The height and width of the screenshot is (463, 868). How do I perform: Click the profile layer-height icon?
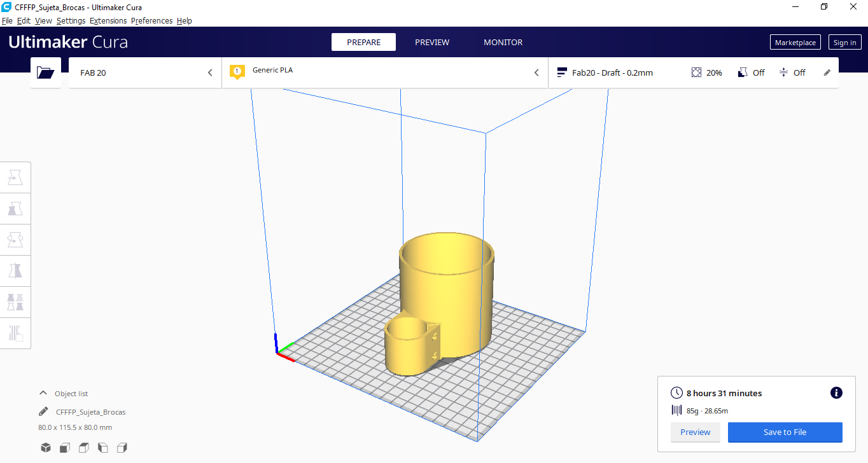pyautogui.click(x=562, y=73)
